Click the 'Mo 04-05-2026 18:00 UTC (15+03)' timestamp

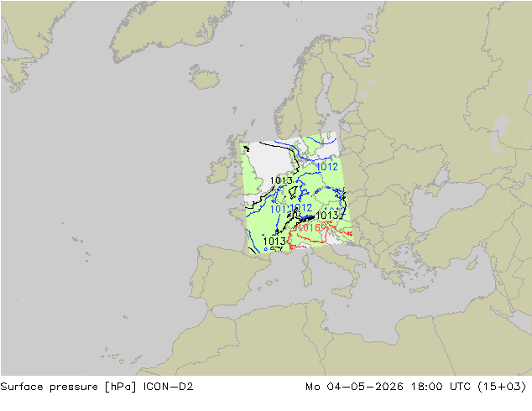click(416, 387)
